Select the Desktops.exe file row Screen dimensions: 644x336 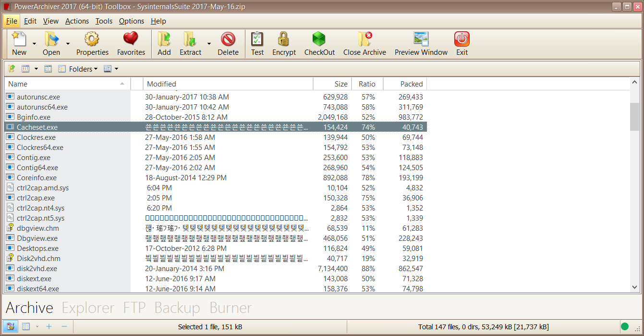click(216, 248)
